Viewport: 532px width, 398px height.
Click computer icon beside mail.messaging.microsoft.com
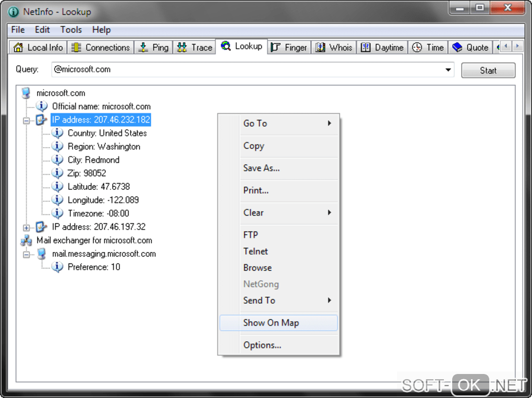click(x=42, y=254)
